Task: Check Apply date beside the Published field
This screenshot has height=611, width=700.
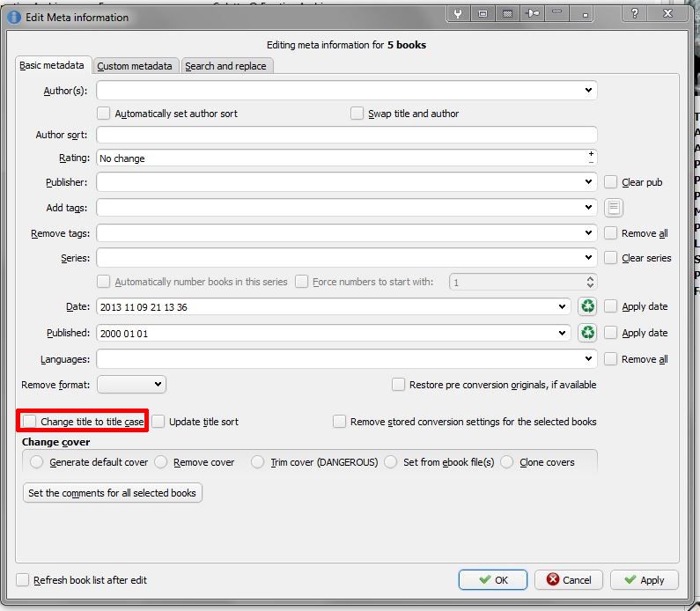Action: pyautogui.click(x=610, y=333)
